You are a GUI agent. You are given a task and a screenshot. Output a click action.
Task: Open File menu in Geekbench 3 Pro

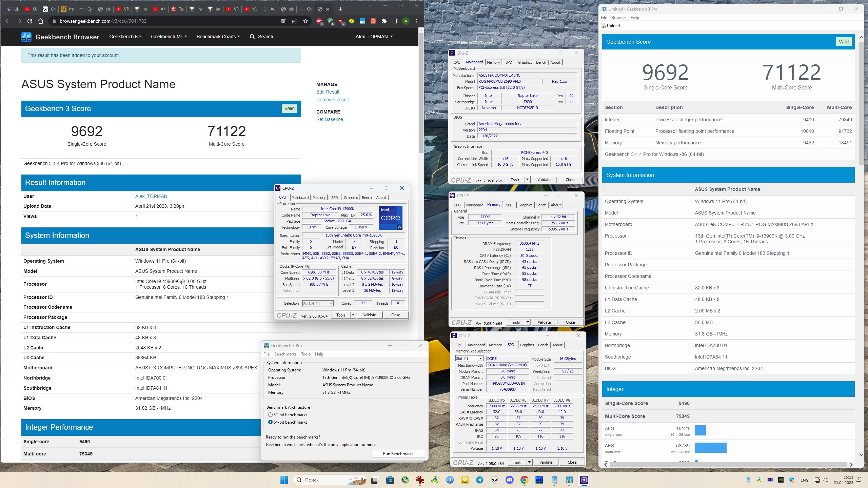(267, 354)
